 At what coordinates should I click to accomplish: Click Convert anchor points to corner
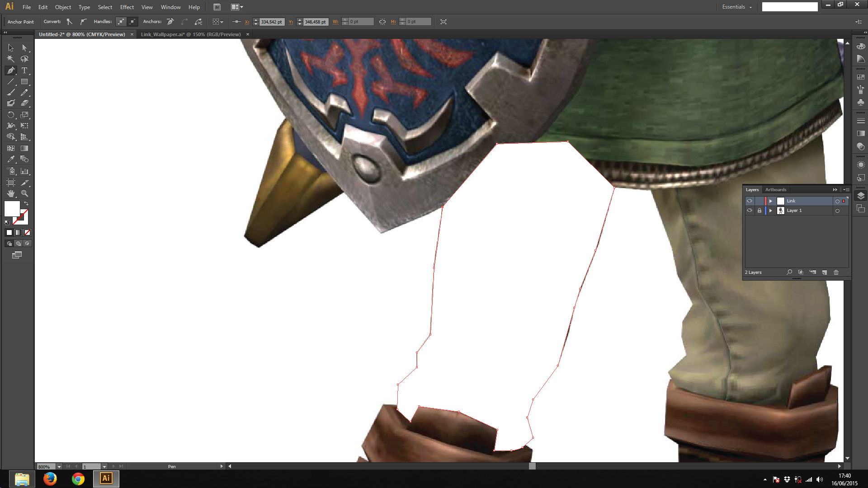tap(69, 22)
